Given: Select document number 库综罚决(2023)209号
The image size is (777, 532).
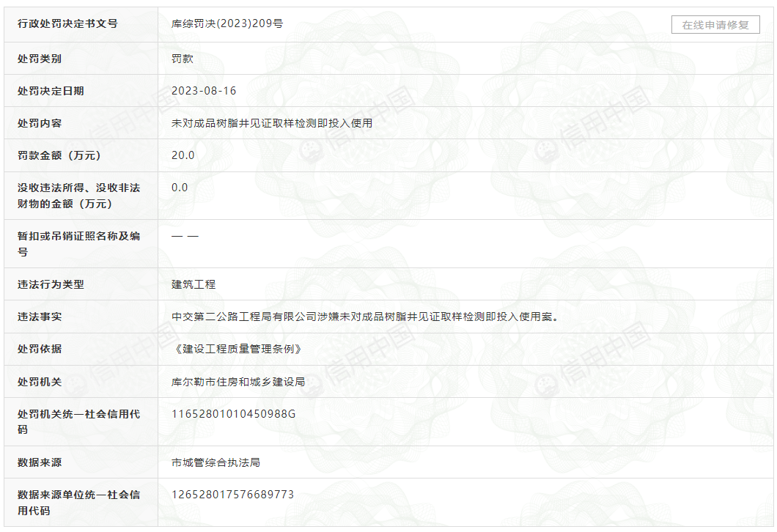Looking at the screenshot, I should [227, 23].
